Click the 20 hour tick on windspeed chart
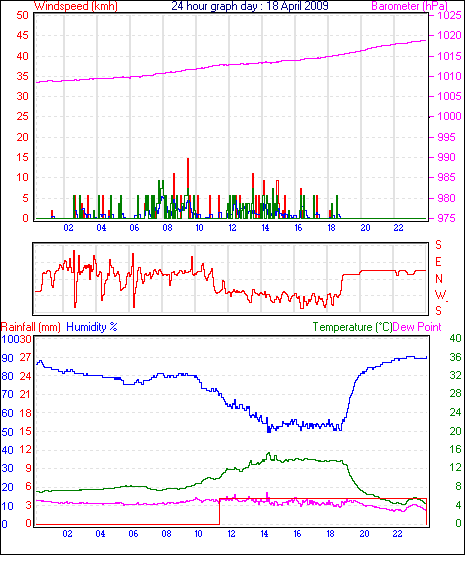The width and height of the screenshot is (466, 566). (x=365, y=228)
